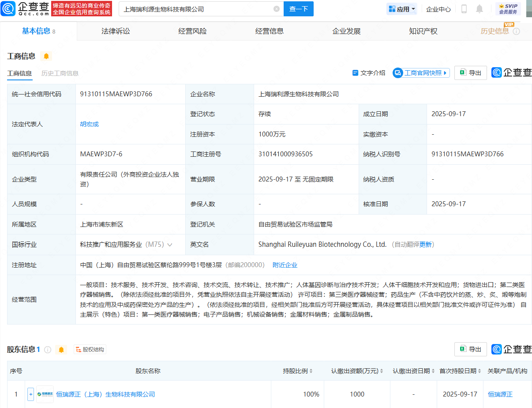532x408 pixels.
Task: Open 企业中心 link in header
Action: 438,9
